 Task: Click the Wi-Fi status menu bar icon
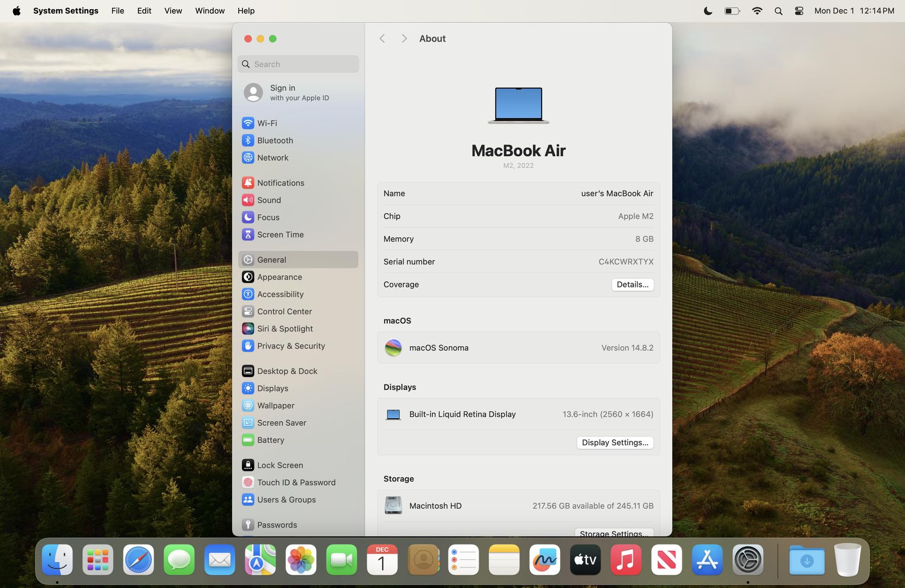point(757,11)
